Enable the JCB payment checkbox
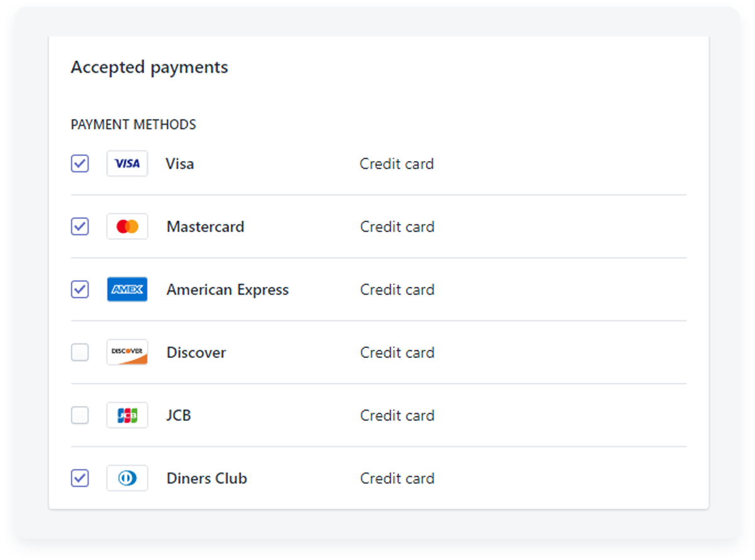This screenshot has height=560, width=755. (x=80, y=415)
